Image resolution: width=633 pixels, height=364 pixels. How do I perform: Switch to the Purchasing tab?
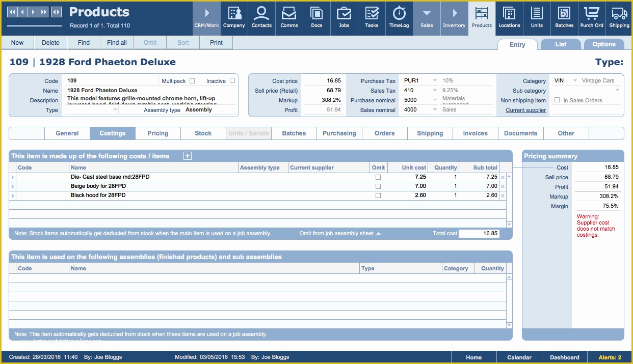tap(339, 133)
